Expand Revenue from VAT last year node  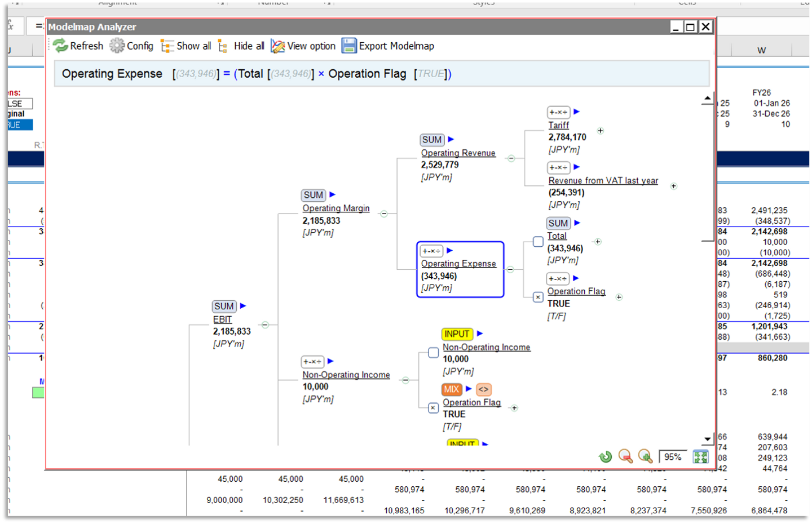(673, 186)
